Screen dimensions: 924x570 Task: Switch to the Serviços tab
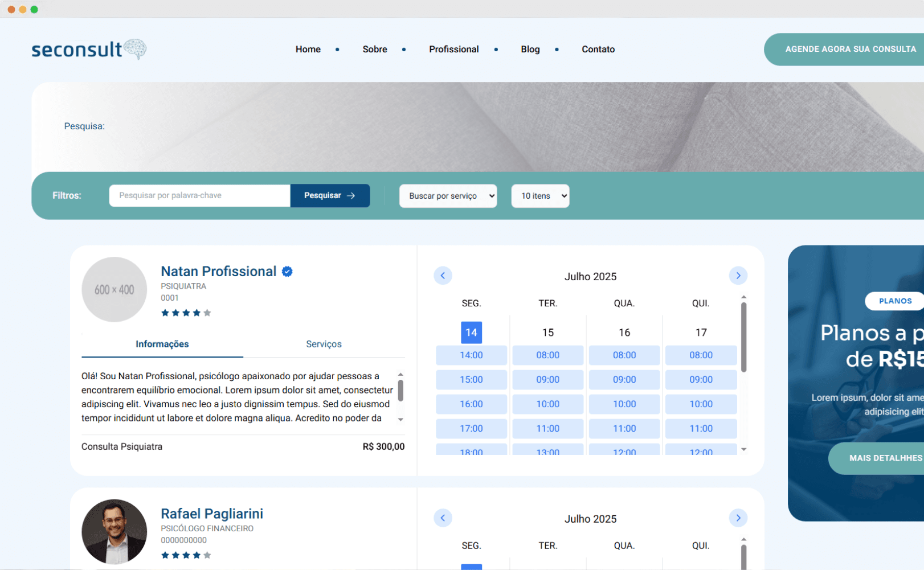pyautogui.click(x=324, y=344)
